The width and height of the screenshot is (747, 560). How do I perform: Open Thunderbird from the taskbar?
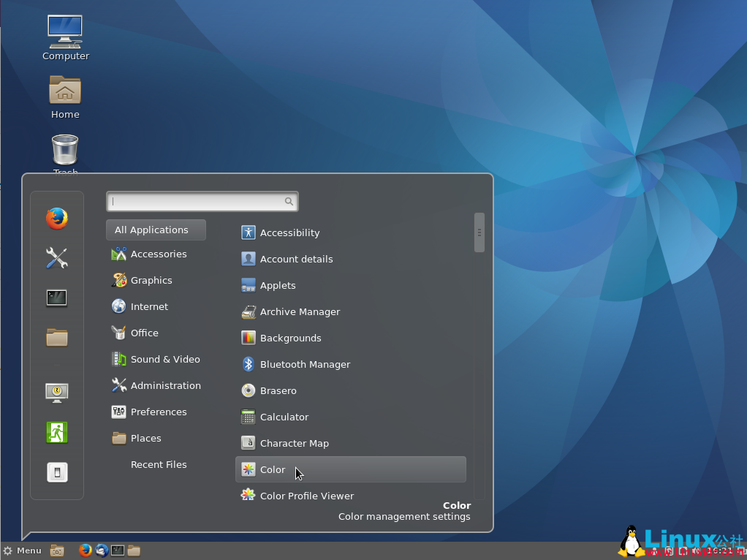[x=102, y=550]
